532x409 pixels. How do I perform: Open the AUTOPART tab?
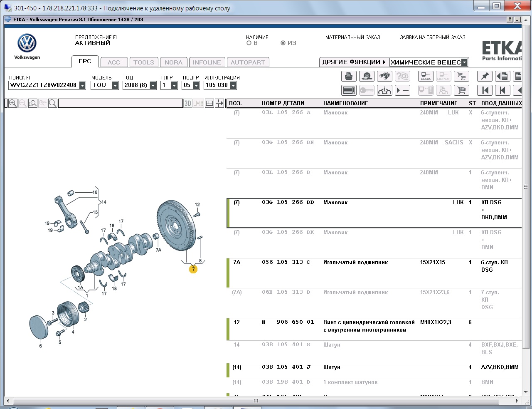coord(248,62)
